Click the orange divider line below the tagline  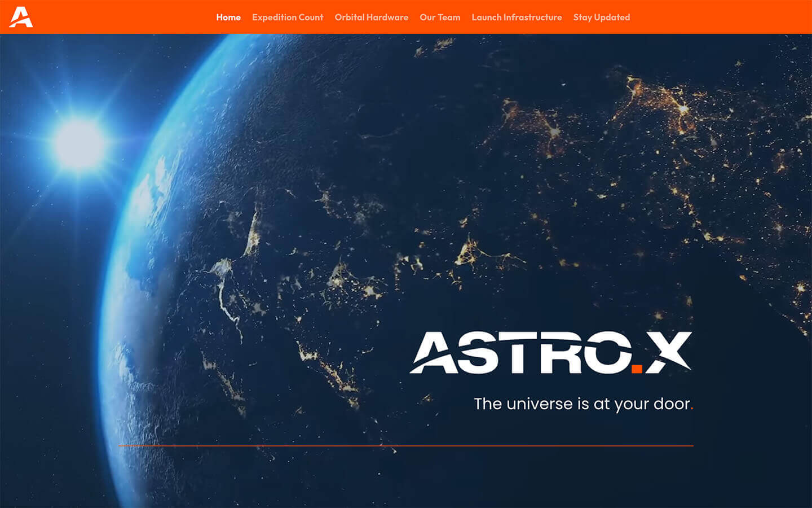pos(405,446)
